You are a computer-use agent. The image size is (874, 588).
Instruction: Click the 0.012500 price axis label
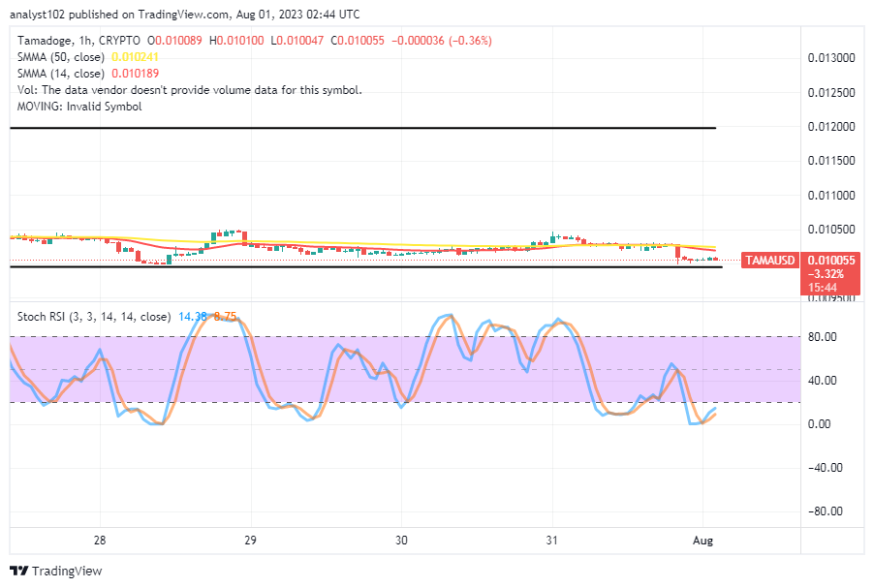(x=831, y=93)
